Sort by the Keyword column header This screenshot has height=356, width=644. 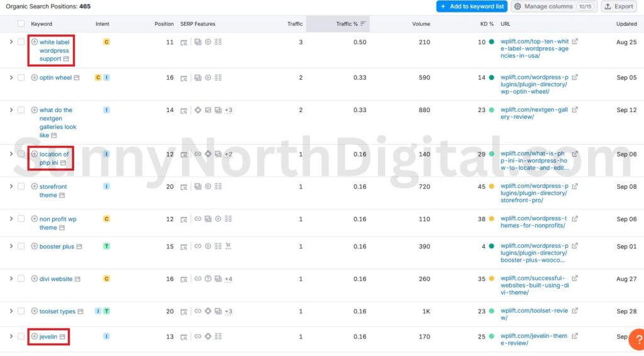pos(42,24)
